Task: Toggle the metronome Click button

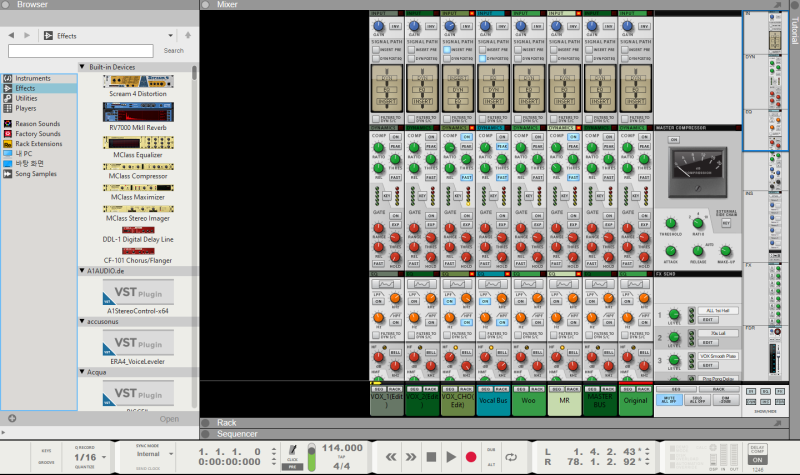Action: (292, 451)
